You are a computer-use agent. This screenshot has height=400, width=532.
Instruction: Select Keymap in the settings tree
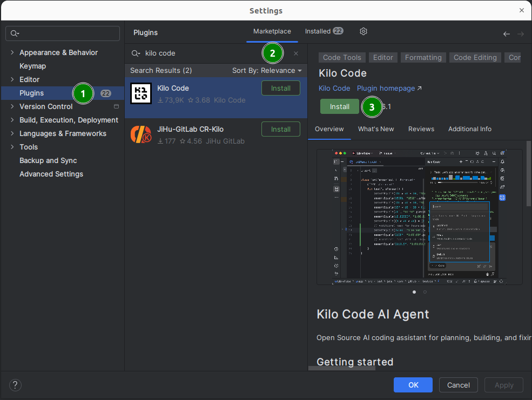pos(33,66)
